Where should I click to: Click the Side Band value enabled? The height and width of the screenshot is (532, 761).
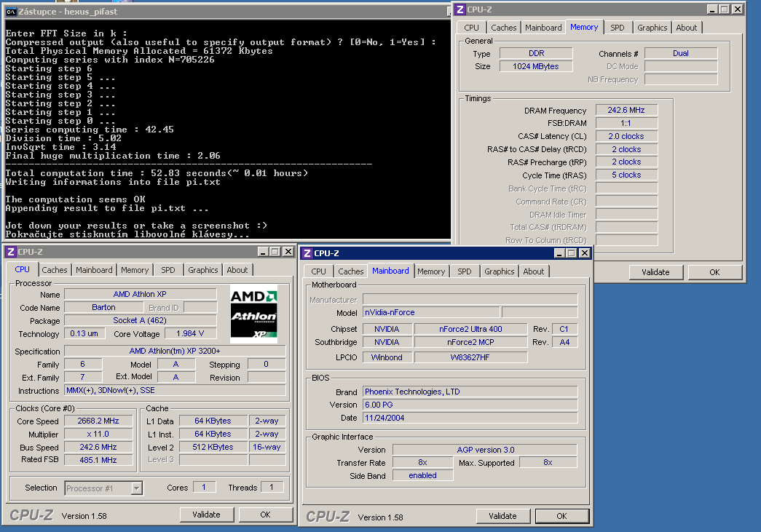(422, 476)
